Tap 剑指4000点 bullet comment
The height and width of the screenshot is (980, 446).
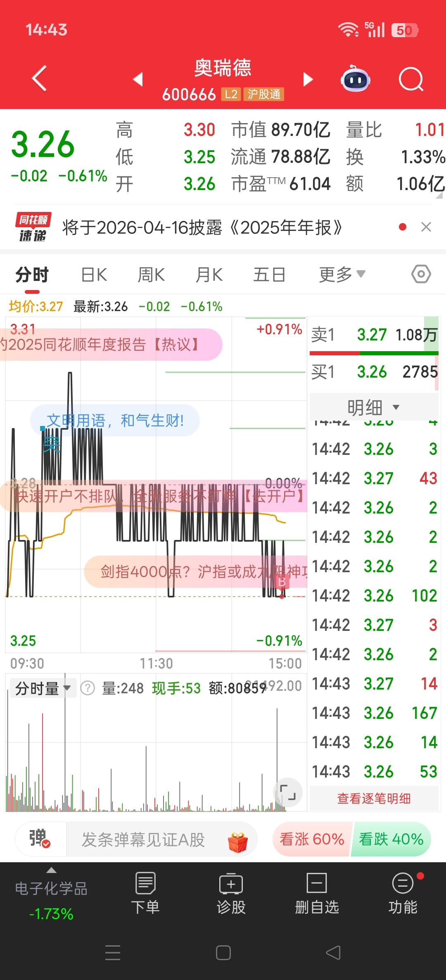pos(196,572)
